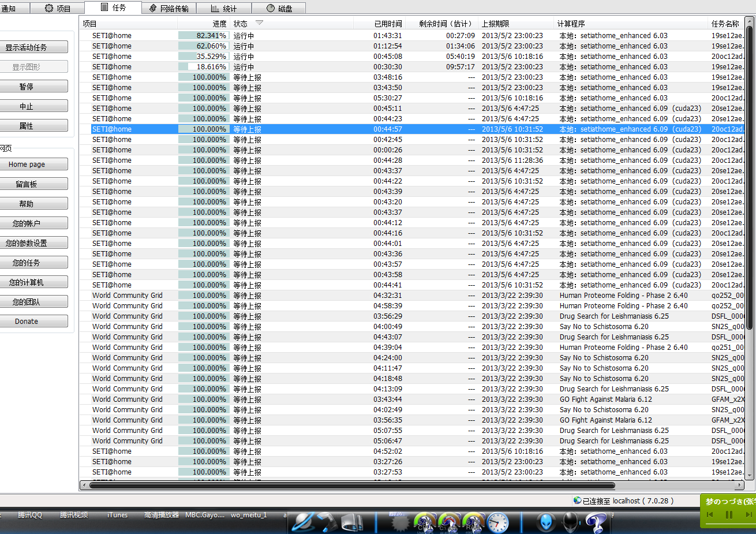The height and width of the screenshot is (534, 756).
Task: Open the dark alien head dock icon
Action: (x=570, y=522)
